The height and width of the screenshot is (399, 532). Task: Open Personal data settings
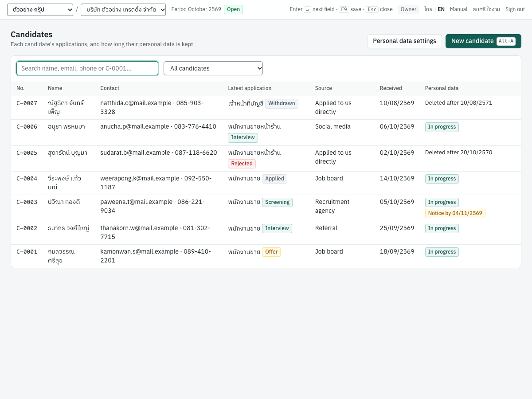pyautogui.click(x=404, y=41)
